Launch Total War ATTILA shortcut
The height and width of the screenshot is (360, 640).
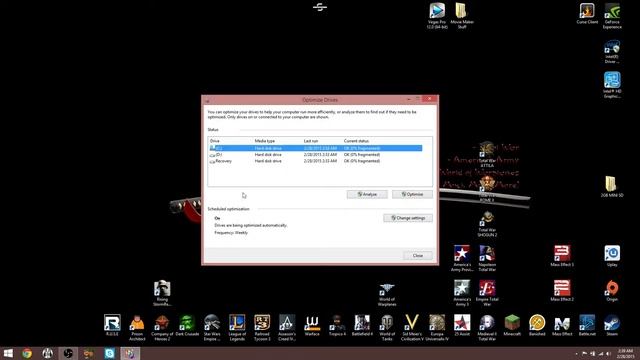(487, 154)
